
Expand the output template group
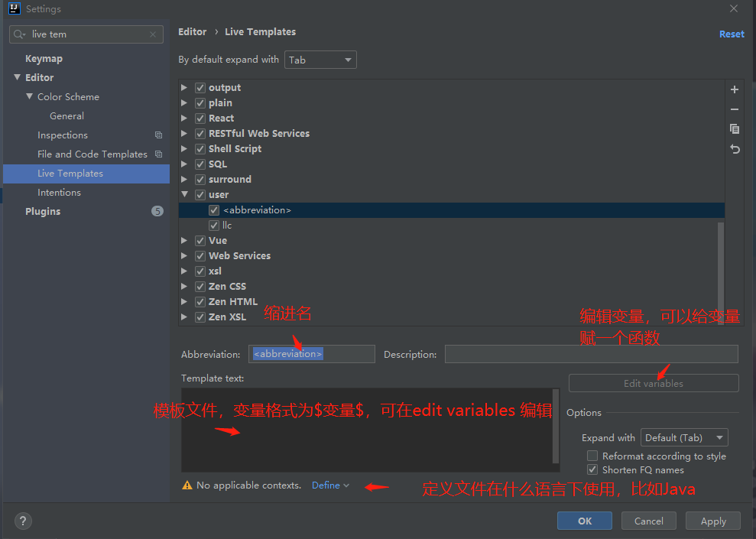184,87
